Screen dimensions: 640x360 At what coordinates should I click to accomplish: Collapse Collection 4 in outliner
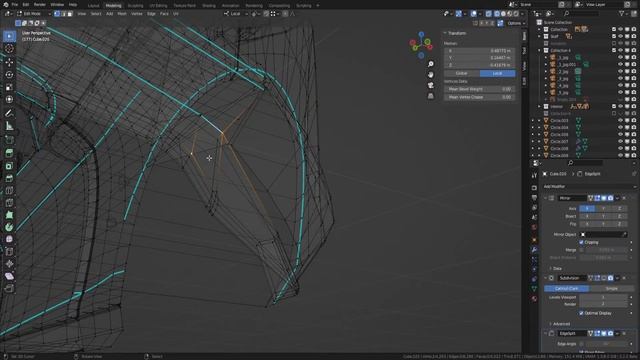pos(540,50)
